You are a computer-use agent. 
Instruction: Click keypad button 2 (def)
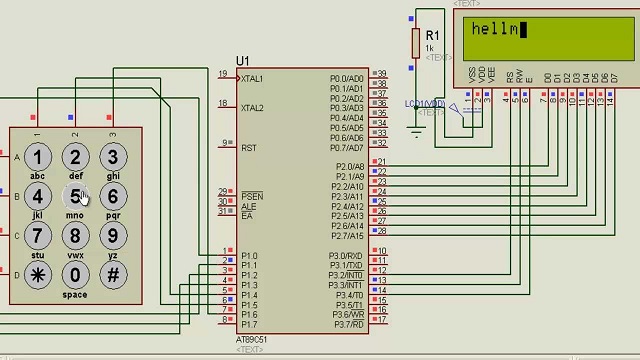click(76, 157)
